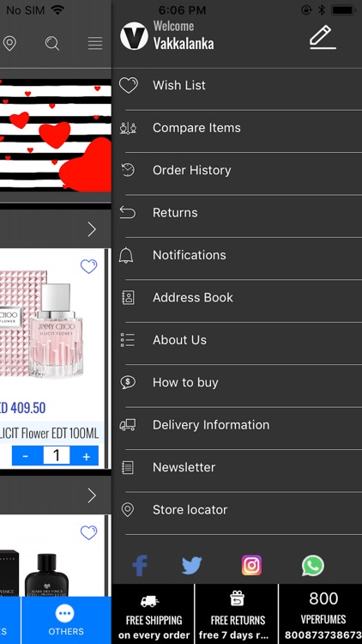This screenshot has height=644, width=362.
Task: Open Compare Items menu item
Action: [x=237, y=128]
